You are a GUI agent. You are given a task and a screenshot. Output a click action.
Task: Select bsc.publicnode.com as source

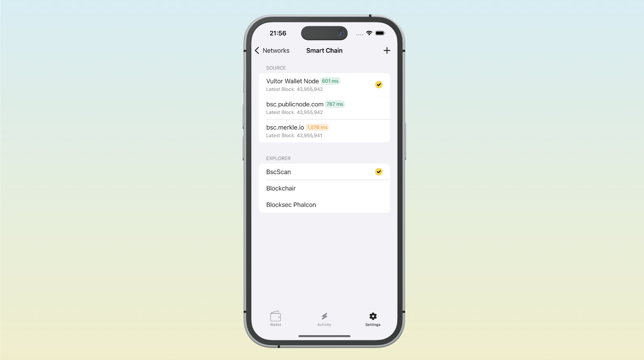click(324, 108)
